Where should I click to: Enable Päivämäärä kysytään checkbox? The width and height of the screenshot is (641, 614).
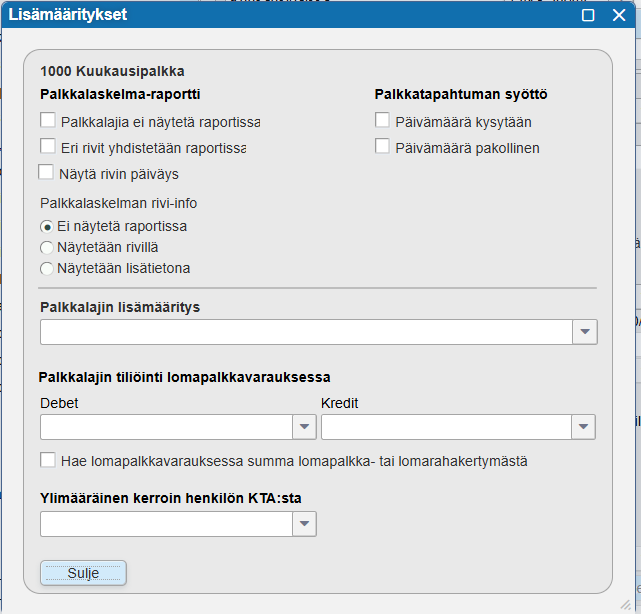(382, 121)
